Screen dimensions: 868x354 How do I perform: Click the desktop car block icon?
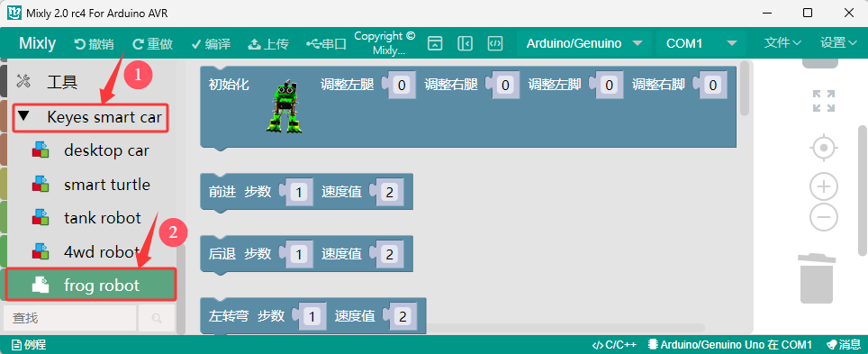[41, 150]
